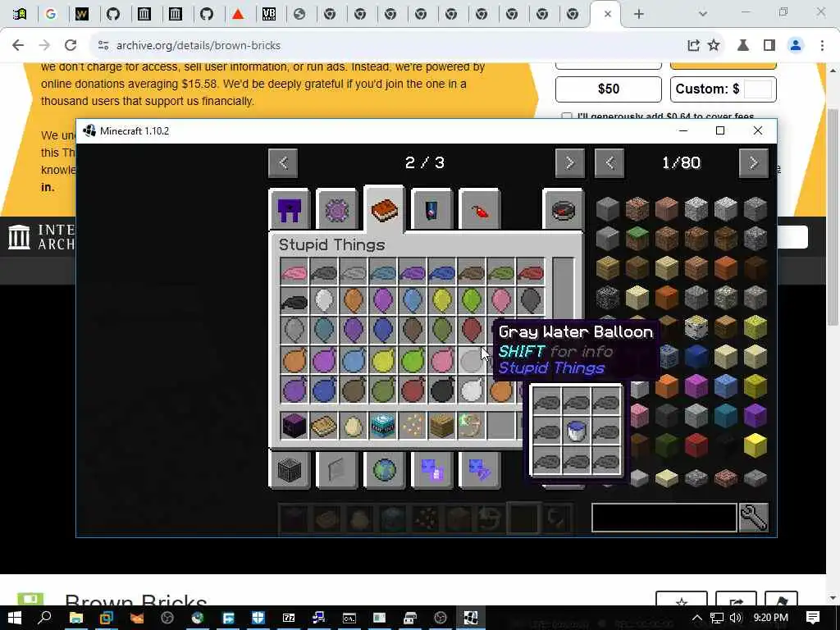Click the creative inventory scrollbar

(563, 290)
